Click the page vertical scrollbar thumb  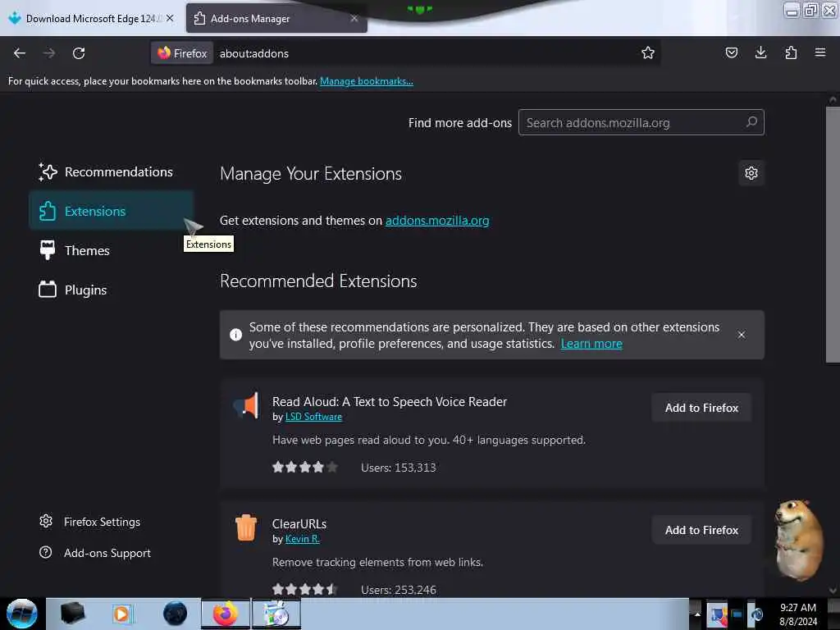pyautogui.click(x=832, y=235)
